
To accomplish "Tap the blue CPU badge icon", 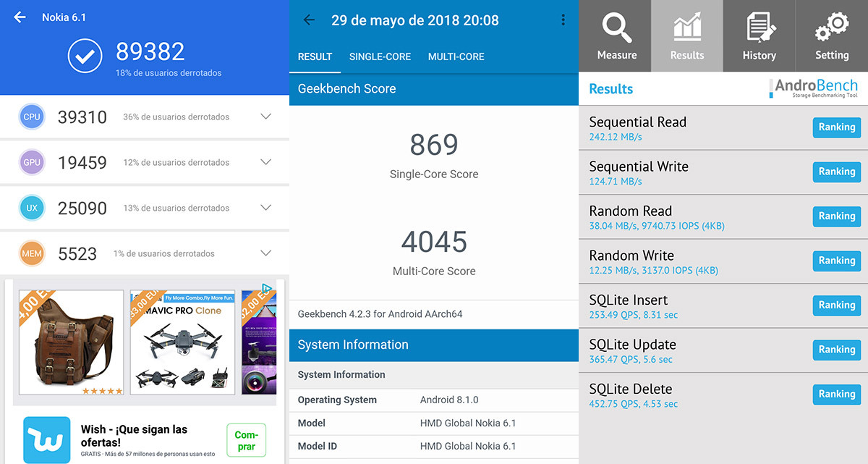I will [32, 117].
